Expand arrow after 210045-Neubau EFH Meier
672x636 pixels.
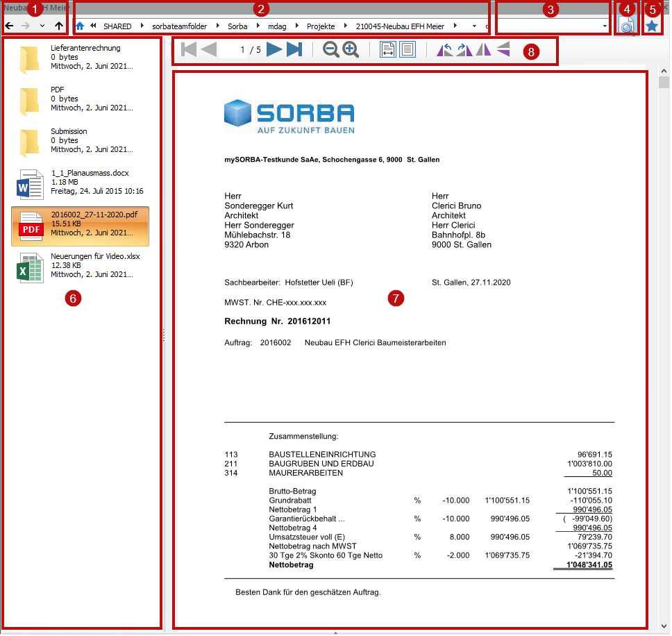pyautogui.click(x=455, y=26)
